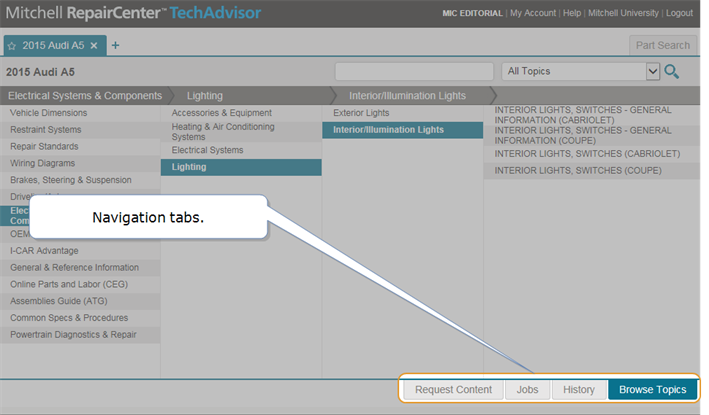Select Accessories & Equipment subcategory
The image size is (709, 415).
(241, 113)
